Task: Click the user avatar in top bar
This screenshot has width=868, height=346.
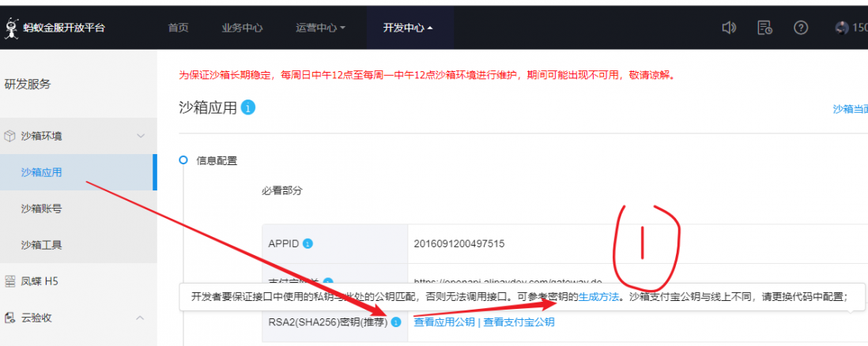Action: 841,28
